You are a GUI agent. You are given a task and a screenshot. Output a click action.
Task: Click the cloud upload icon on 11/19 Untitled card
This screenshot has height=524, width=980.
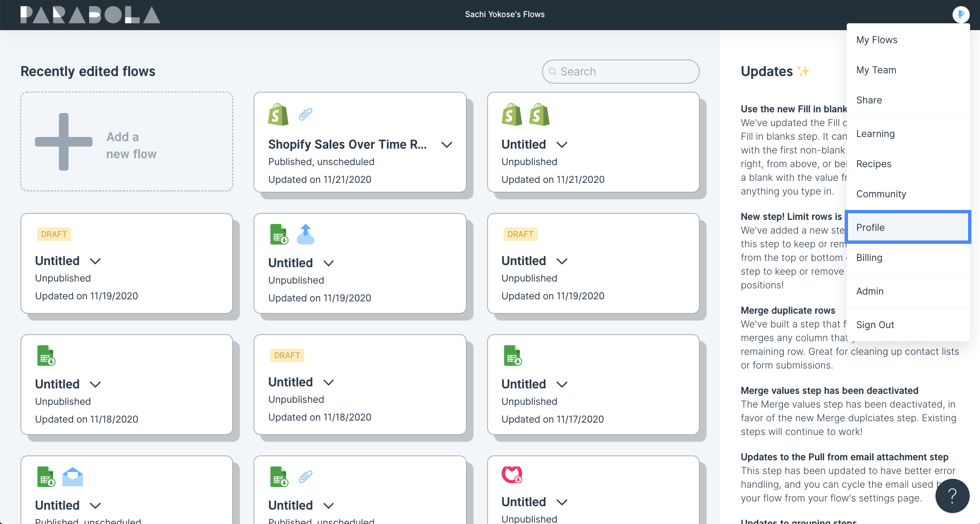point(306,234)
